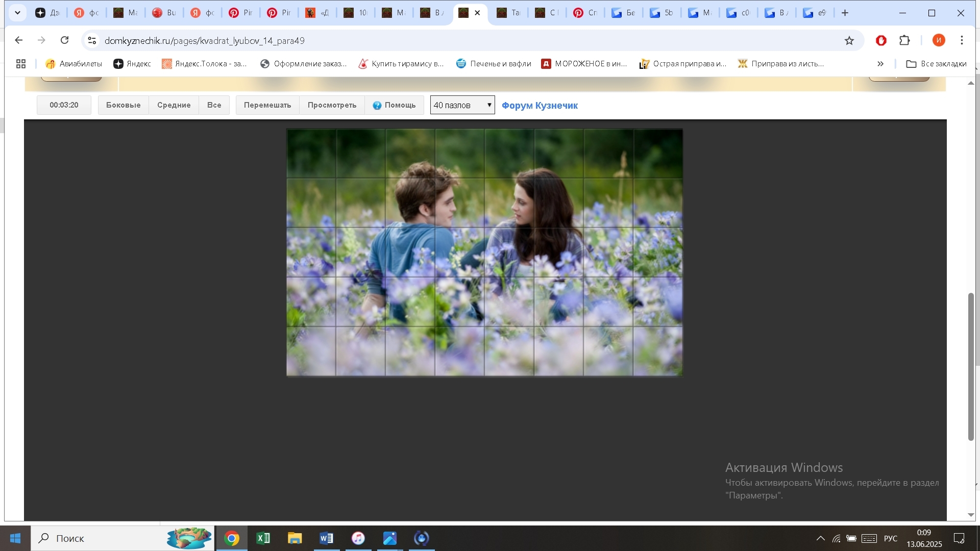This screenshot has height=551, width=980.
Task: Open the Яндекс bookmark
Action: point(132,64)
